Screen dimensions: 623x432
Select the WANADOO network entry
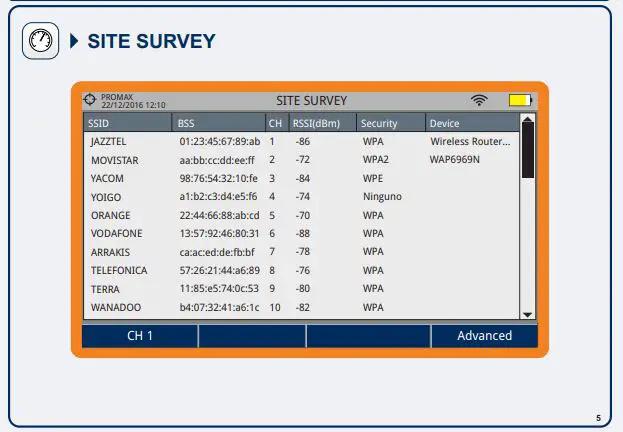click(301, 307)
